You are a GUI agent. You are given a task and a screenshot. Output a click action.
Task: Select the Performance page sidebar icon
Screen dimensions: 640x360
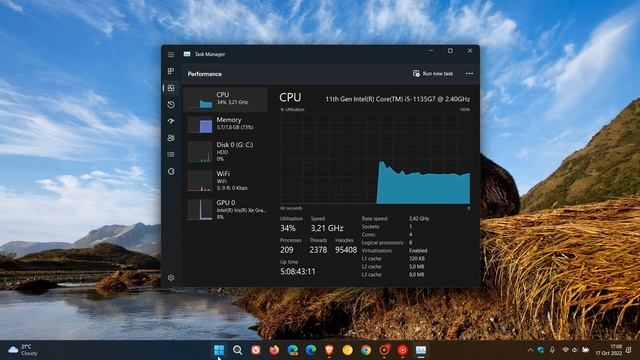171,88
